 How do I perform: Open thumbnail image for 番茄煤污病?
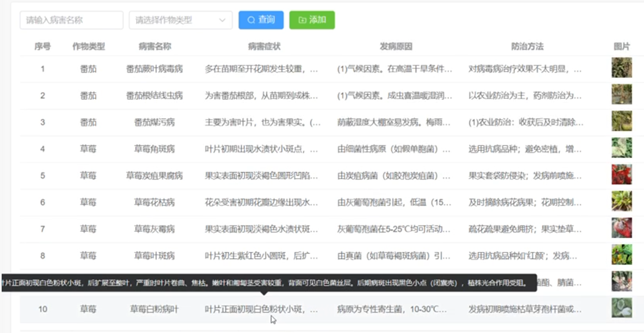tap(622, 121)
